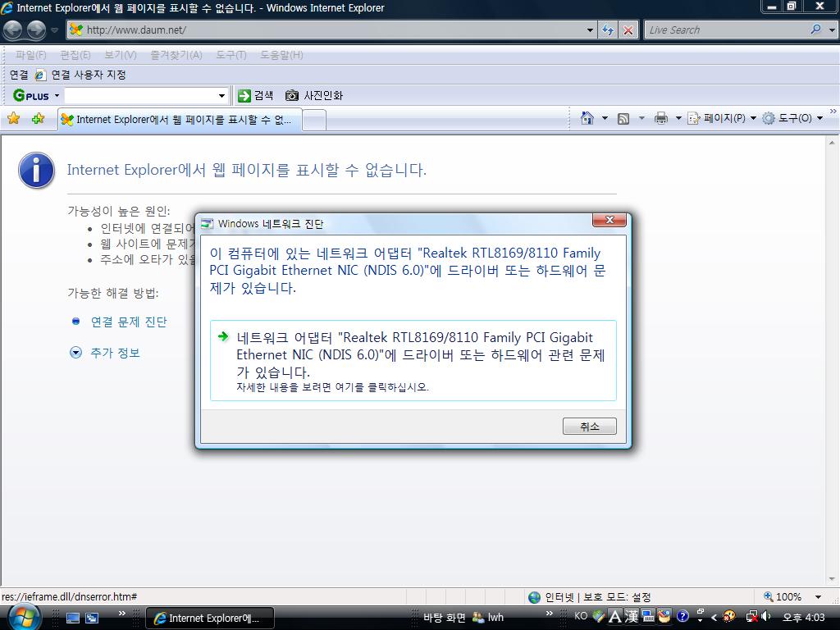Open the Favorites Center star icon
Viewport: 840px width, 630px height.
14,118
